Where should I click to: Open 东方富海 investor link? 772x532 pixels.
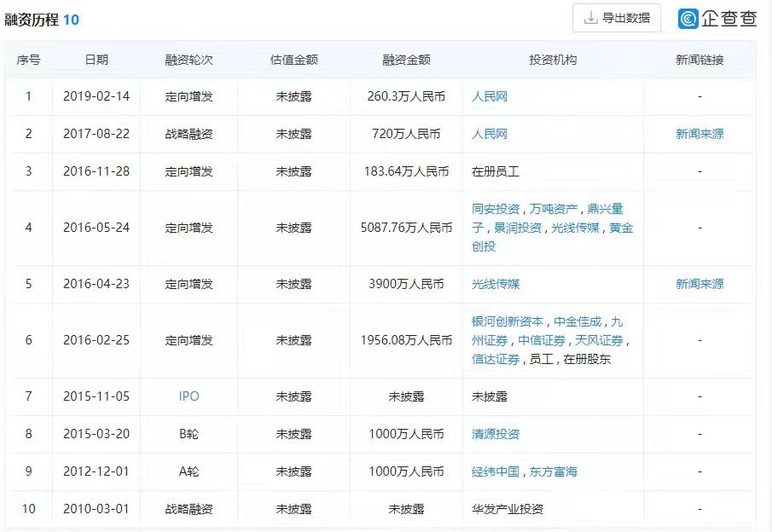[x=554, y=471]
